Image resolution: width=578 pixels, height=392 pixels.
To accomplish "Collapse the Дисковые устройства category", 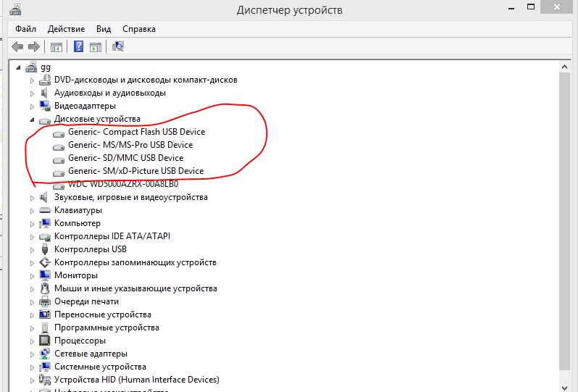I will point(32,119).
